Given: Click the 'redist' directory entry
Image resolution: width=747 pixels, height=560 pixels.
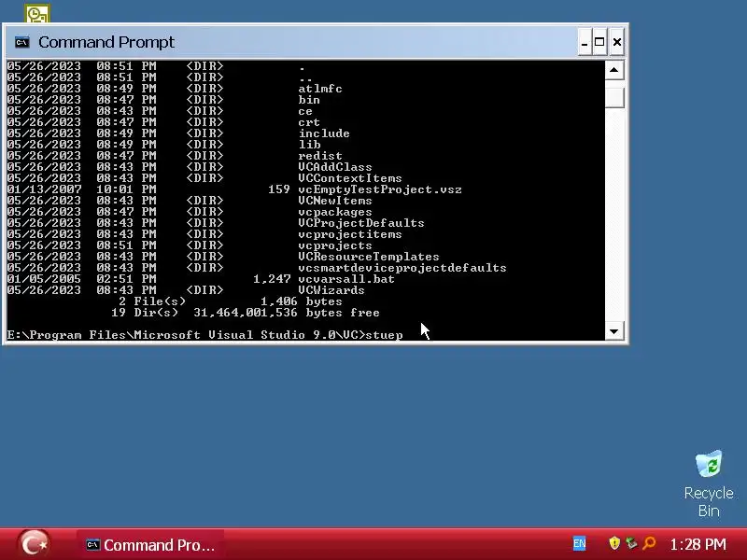Looking at the screenshot, I should [x=320, y=156].
